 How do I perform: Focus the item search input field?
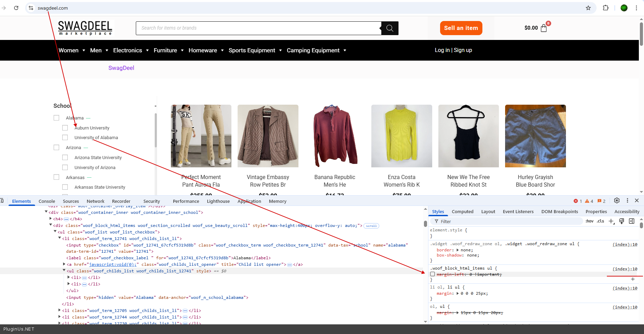(x=259, y=28)
